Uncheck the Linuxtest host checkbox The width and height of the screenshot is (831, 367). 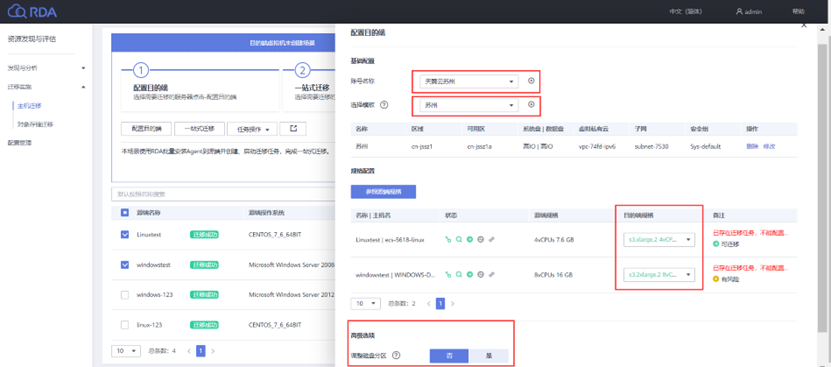tap(125, 234)
